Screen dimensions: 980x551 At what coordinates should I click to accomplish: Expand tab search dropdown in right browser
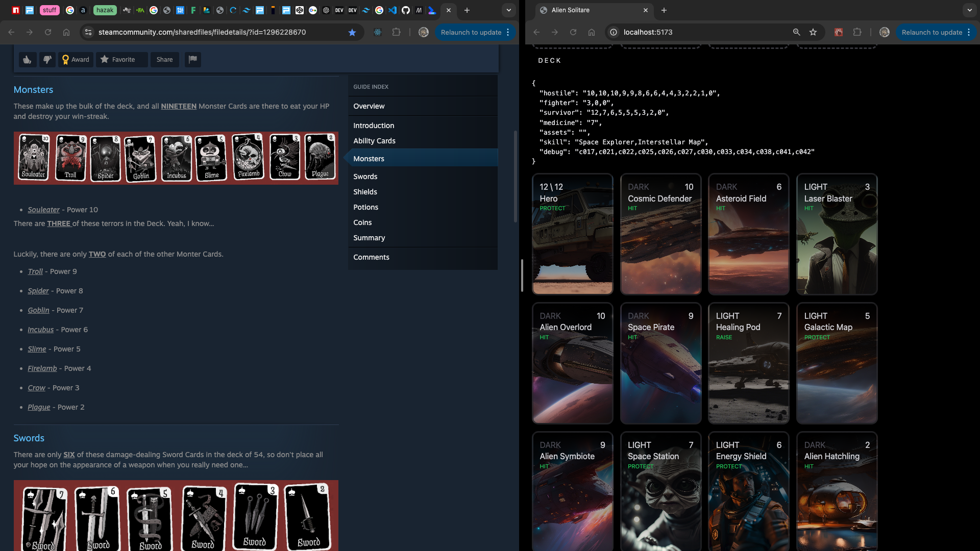[969, 10]
